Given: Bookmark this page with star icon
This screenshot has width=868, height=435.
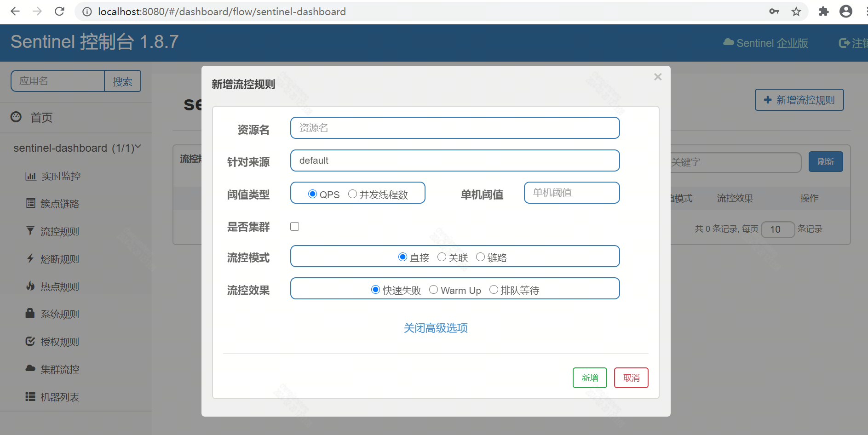Looking at the screenshot, I should point(796,11).
